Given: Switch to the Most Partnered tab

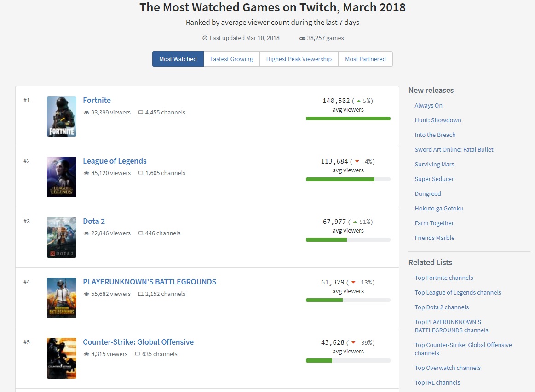Looking at the screenshot, I should click(365, 59).
